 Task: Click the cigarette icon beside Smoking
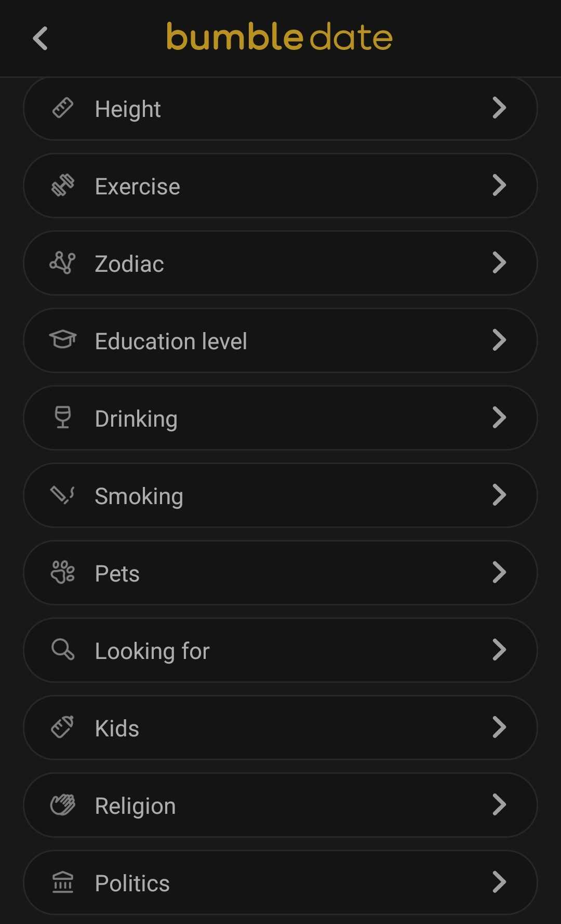point(63,495)
